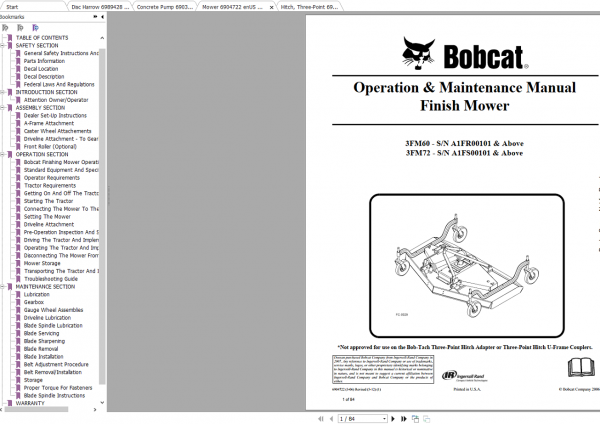
Task: Go to A-Frame Attachment bookmark
Action: (49, 123)
